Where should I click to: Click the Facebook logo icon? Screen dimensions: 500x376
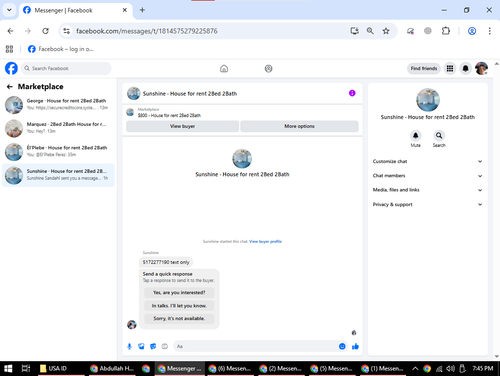click(x=11, y=68)
